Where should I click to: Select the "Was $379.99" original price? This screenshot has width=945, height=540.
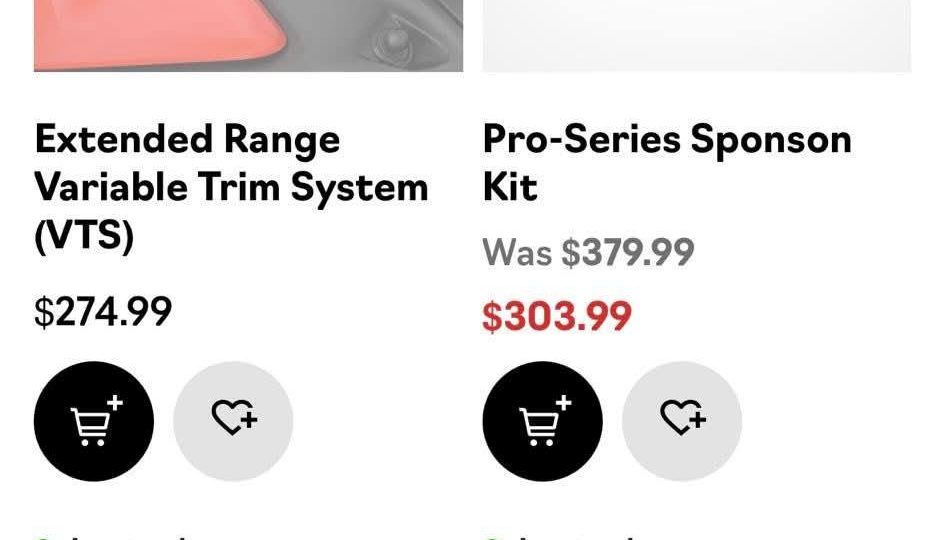tap(588, 253)
